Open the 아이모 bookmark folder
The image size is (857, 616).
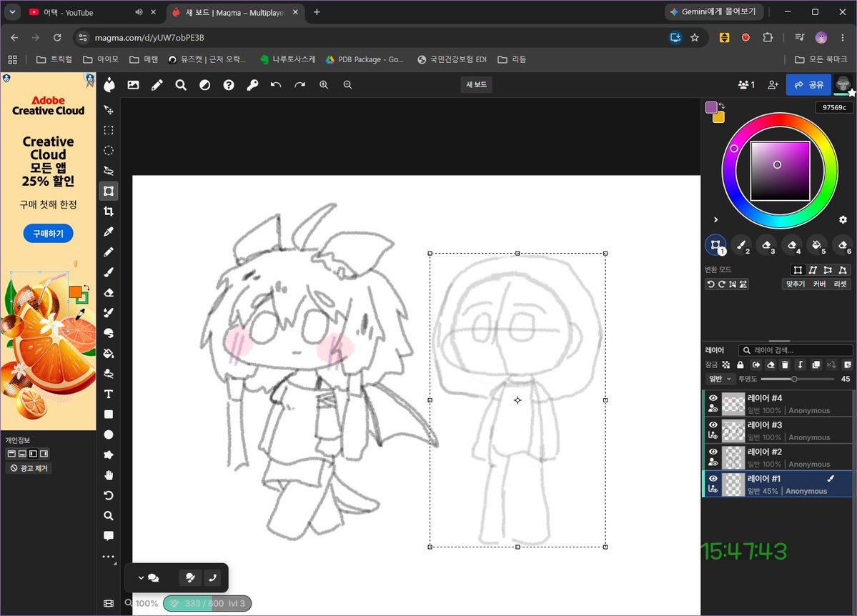pos(101,59)
